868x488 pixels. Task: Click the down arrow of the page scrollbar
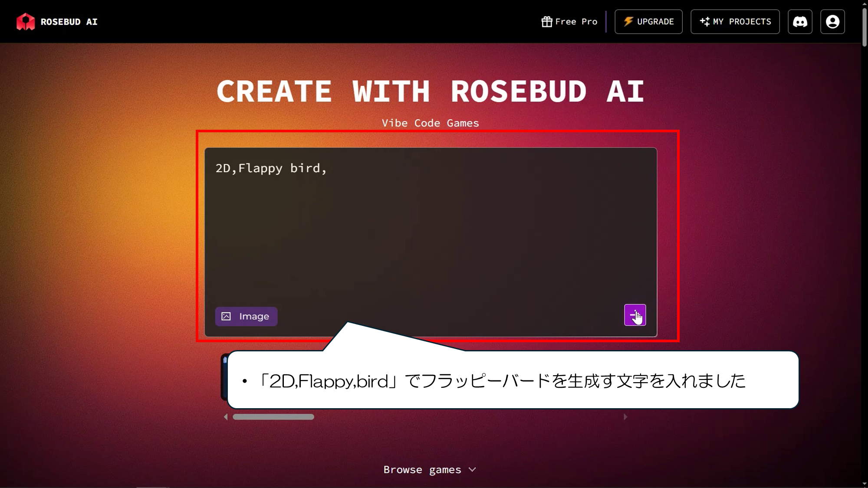[864, 484]
